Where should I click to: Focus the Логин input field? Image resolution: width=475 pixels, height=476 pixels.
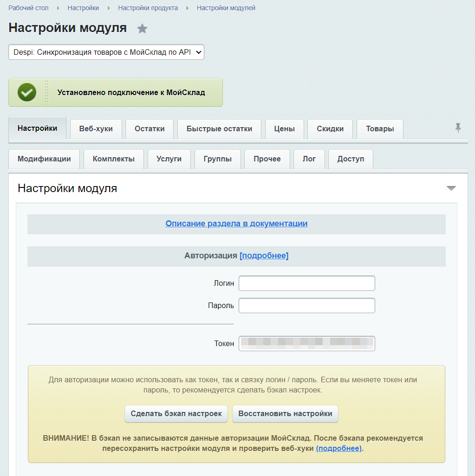[x=306, y=283]
